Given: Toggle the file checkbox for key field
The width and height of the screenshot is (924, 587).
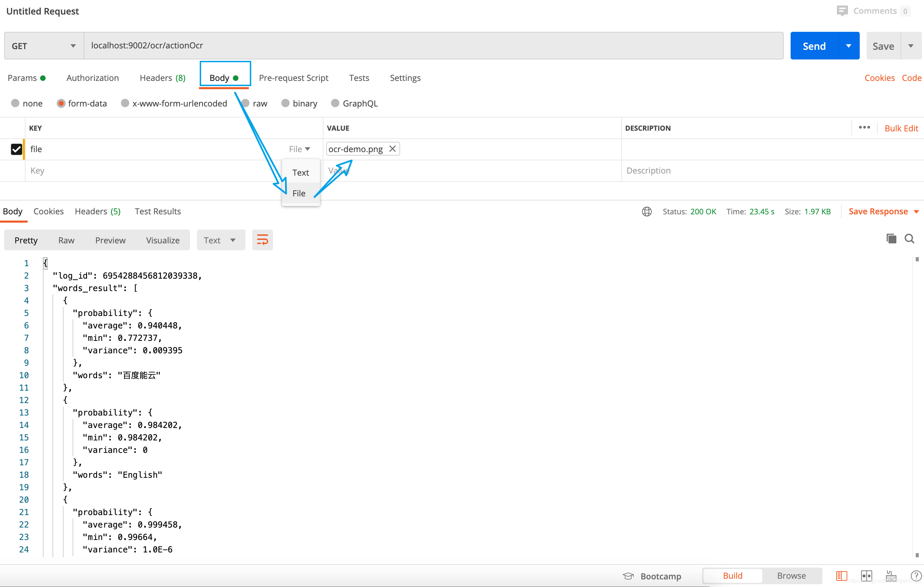Looking at the screenshot, I should click(x=16, y=149).
